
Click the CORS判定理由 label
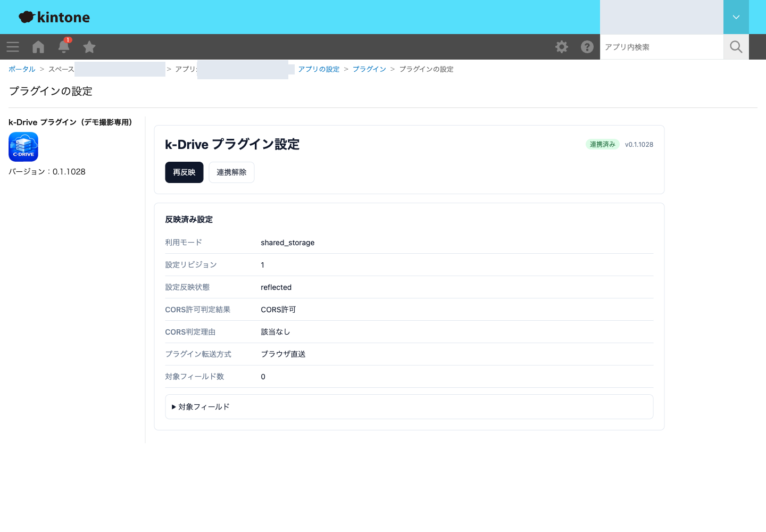coord(190,332)
